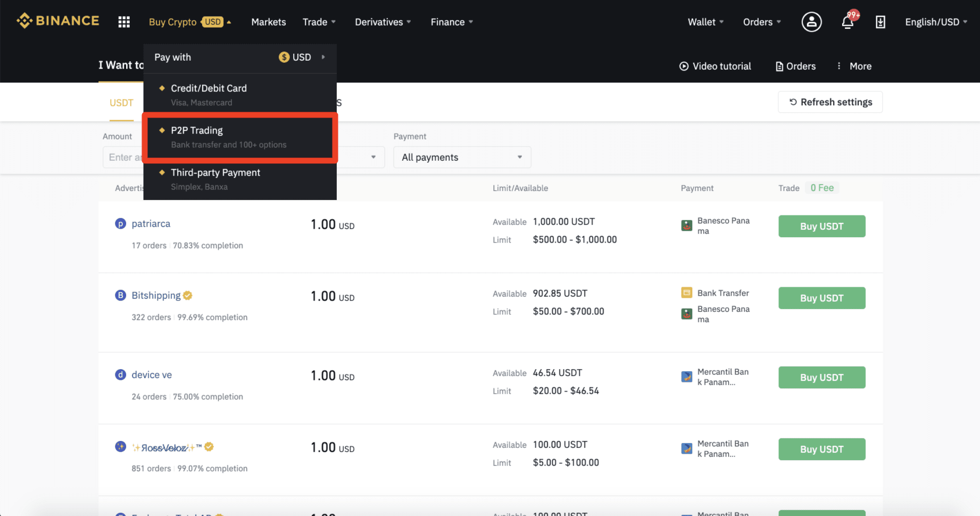
Task: Click the '$500.00 - $1,000.00' limit text
Action: tap(575, 239)
